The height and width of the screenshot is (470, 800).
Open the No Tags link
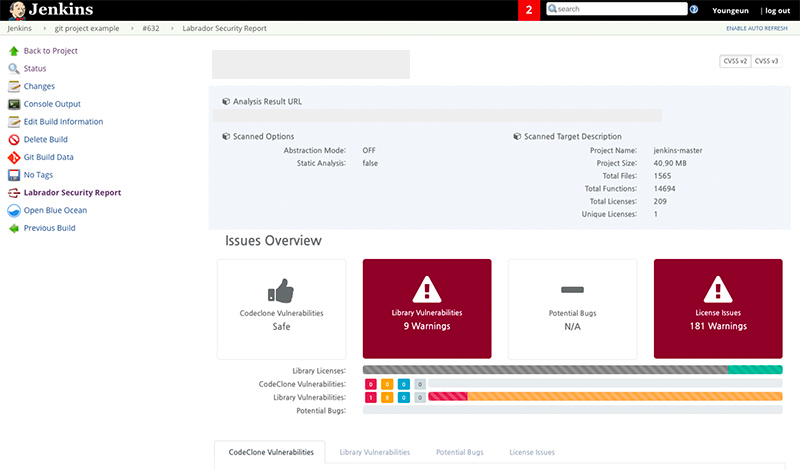38,175
